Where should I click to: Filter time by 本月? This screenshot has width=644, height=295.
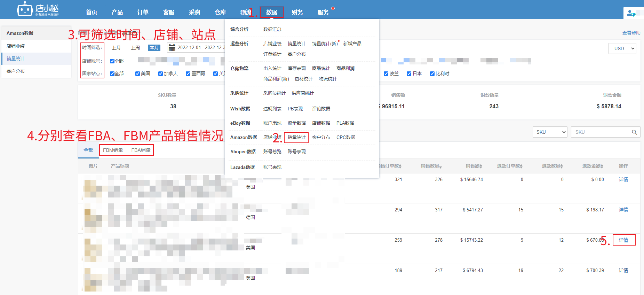tap(154, 48)
